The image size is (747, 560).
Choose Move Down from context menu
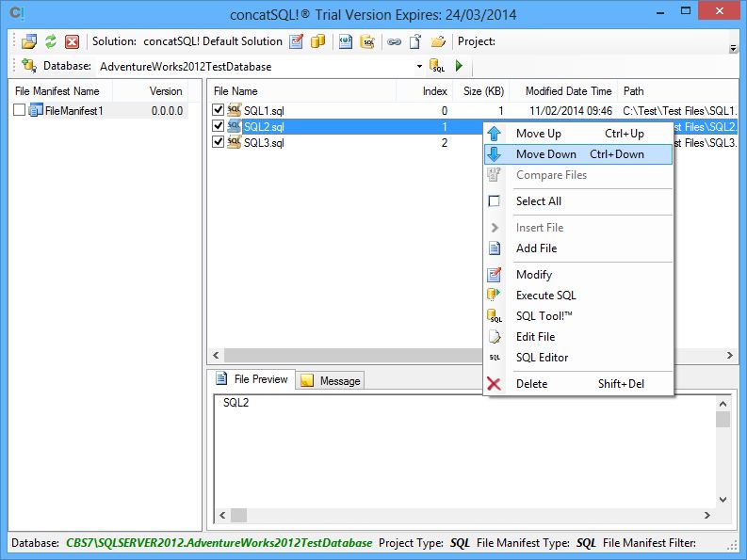578,154
